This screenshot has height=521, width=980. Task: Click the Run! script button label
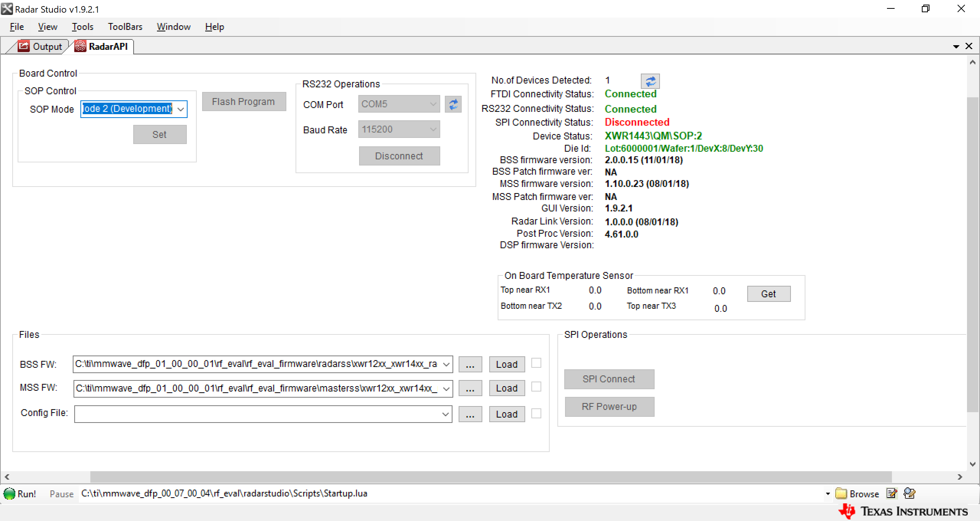(27, 494)
